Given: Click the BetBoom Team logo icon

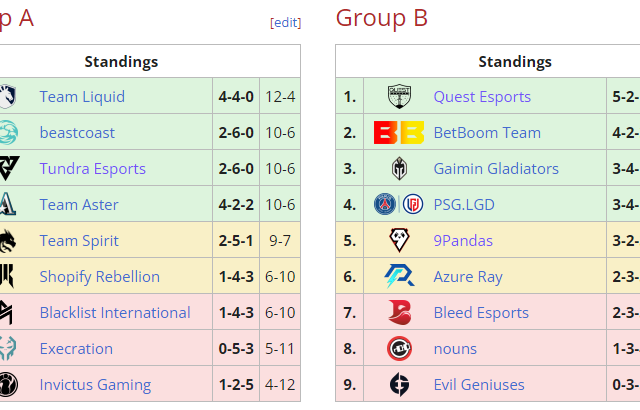Looking at the screenshot, I should (x=399, y=133).
